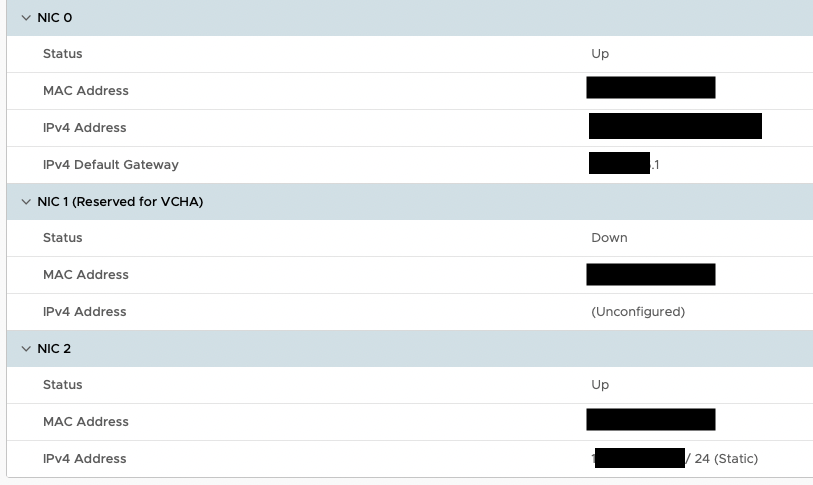813x485 pixels.
Task: Click the NIC 1 Status value Down
Action: pos(609,238)
